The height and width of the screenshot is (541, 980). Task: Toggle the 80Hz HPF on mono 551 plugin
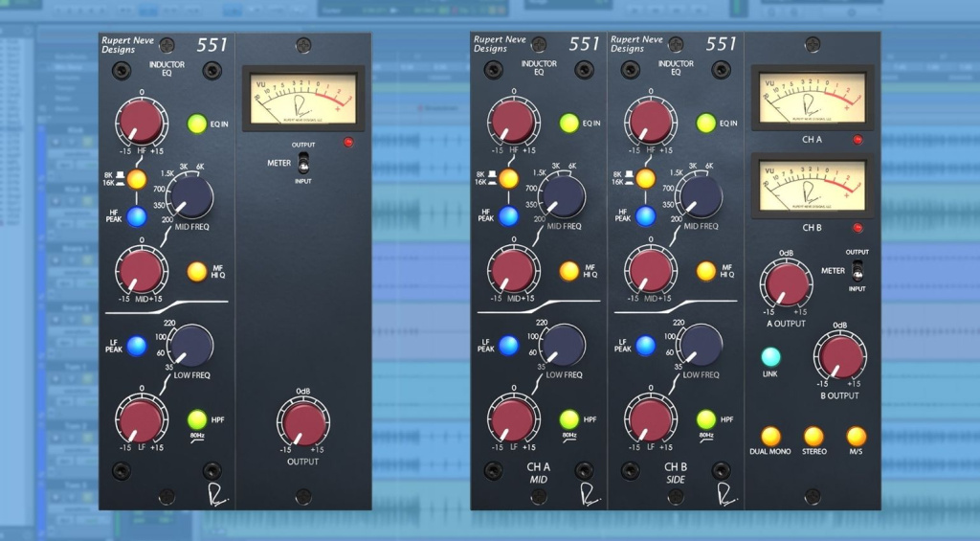197,419
